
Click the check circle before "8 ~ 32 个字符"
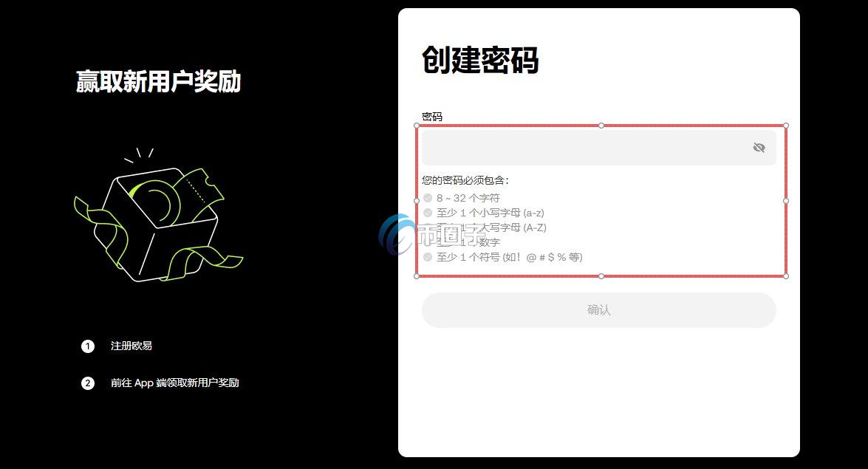click(428, 197)
